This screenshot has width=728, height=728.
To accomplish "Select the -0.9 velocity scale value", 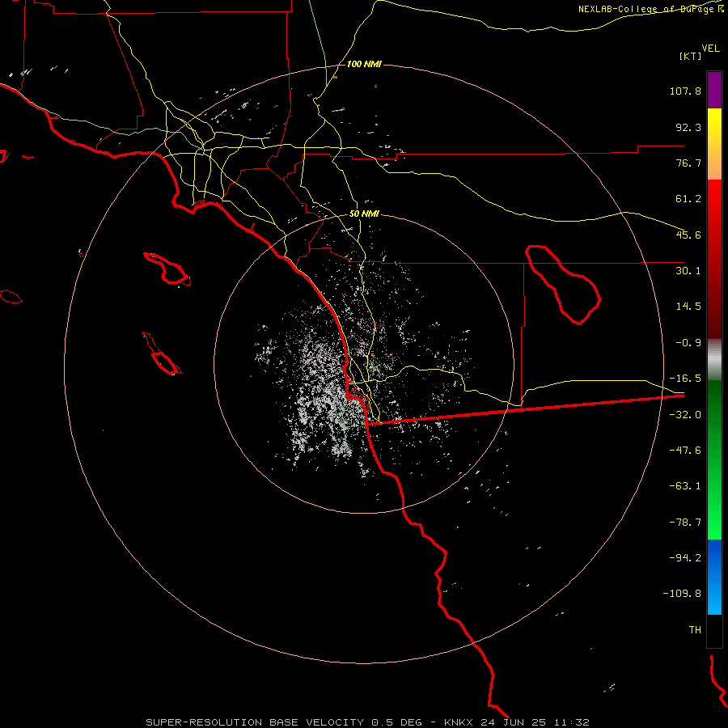I will 688,343.
